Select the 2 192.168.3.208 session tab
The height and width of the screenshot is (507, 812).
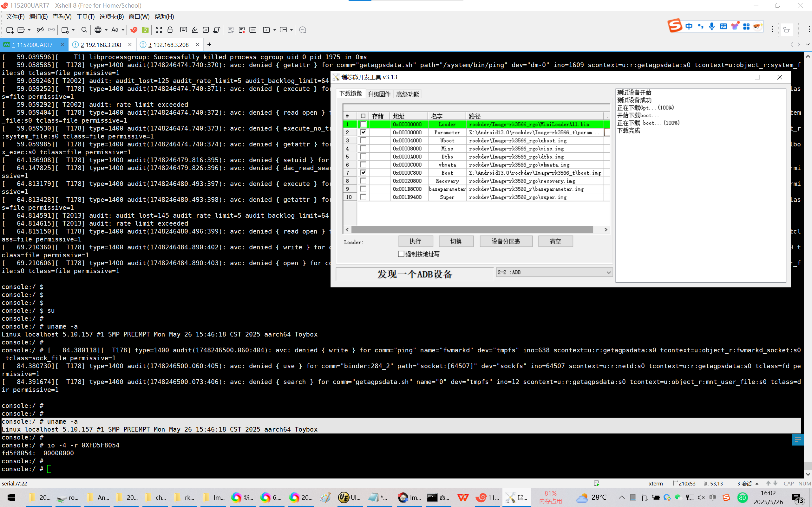tap(101, 45)
